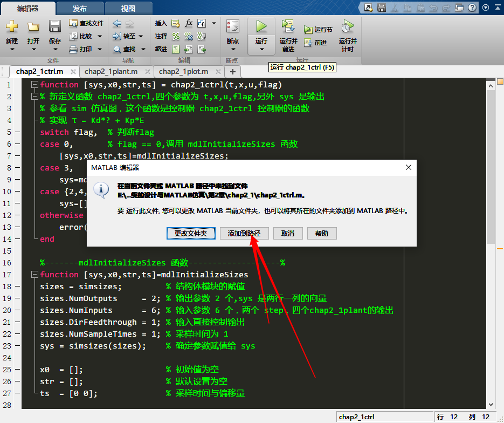
Task: Open the 新建 dropdown arrow
Action: coord(12,50)
